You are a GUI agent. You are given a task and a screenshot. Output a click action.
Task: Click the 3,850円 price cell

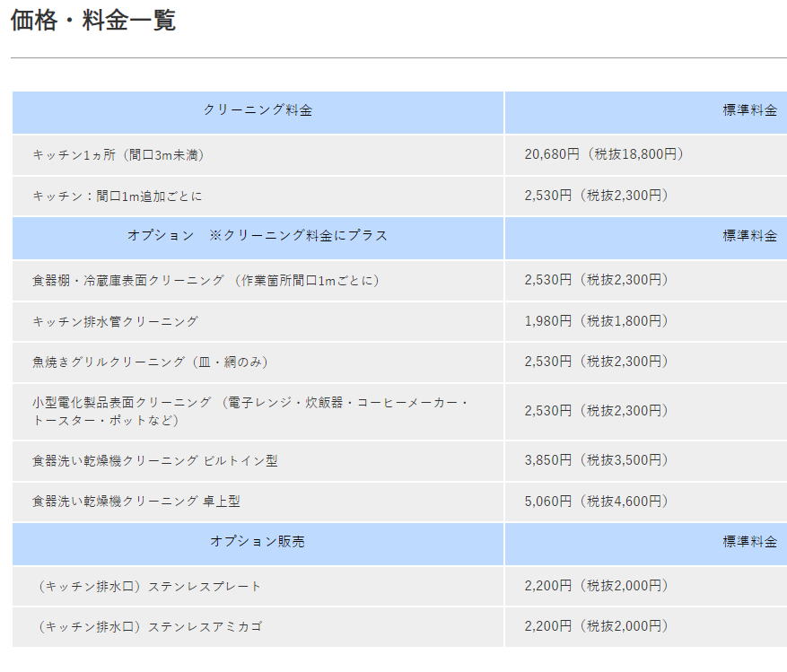coord(597,460)
